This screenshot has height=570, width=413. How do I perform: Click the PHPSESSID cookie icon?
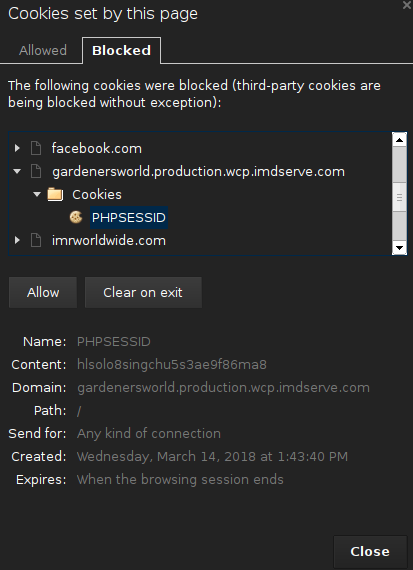pos(76,217)
